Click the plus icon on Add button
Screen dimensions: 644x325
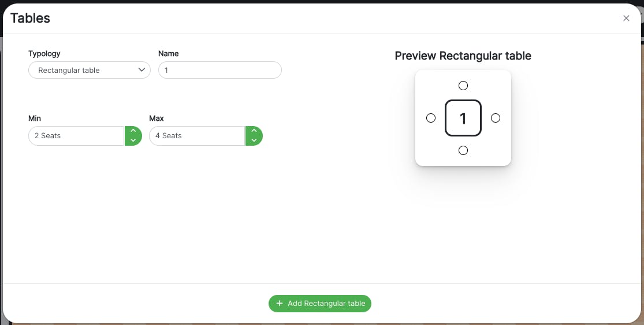(x=280, y=304)
